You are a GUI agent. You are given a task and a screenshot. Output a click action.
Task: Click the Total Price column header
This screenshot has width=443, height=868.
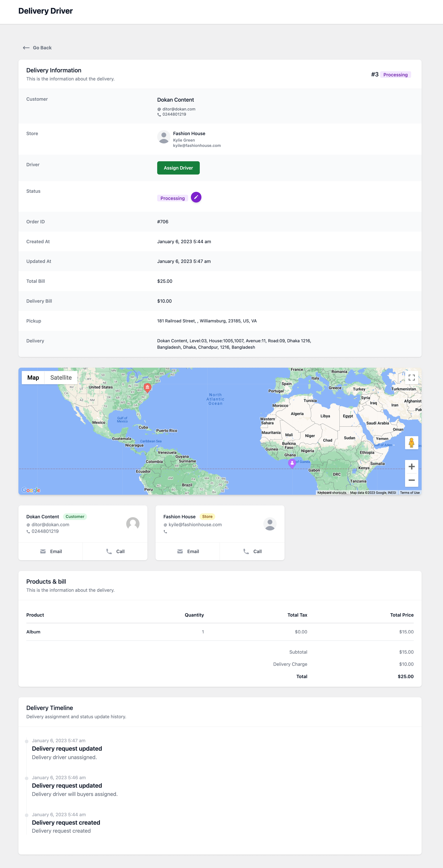(402, 615)
